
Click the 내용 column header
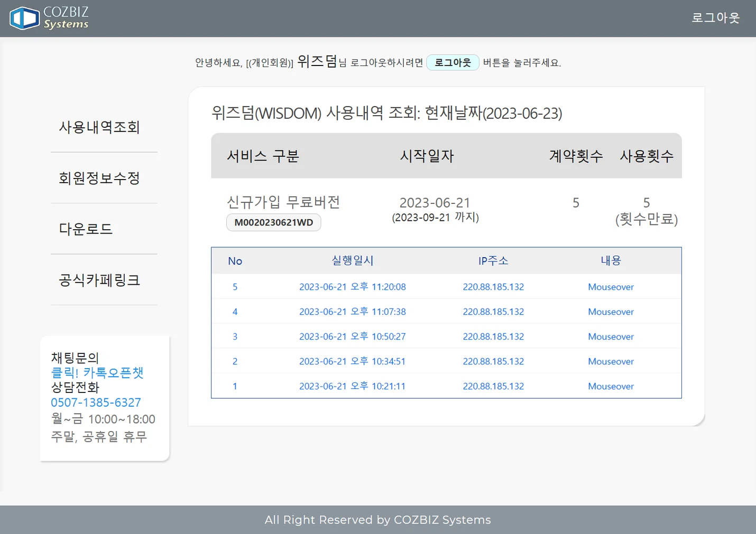[x=611, y=260]
